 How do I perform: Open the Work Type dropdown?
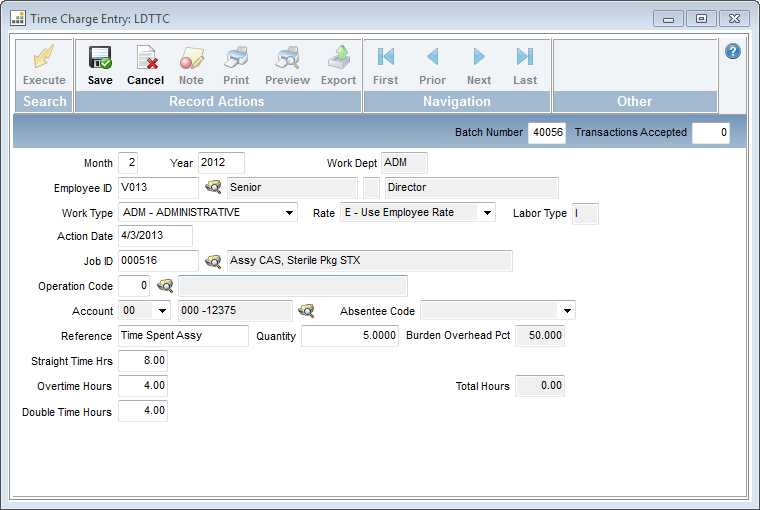click(289, 213)
